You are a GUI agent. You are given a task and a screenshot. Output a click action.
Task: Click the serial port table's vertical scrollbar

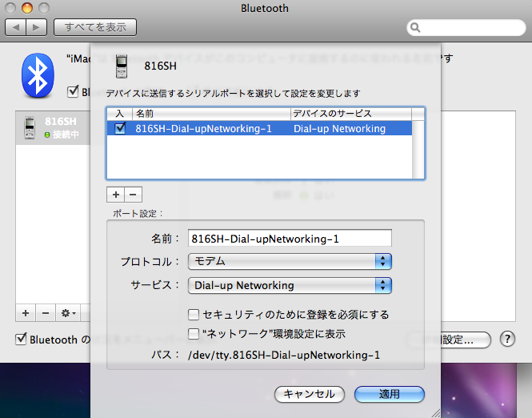(x=418, y=150)
